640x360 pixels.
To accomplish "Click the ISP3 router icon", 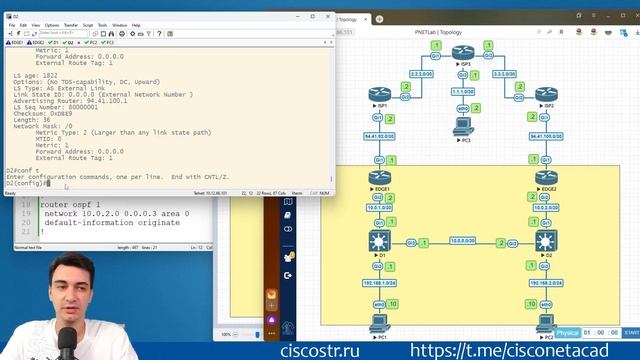I will (x=463, y=53).
